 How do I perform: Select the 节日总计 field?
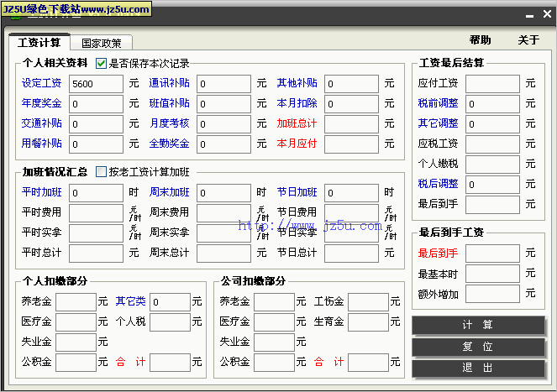click(x=351, y=253)
